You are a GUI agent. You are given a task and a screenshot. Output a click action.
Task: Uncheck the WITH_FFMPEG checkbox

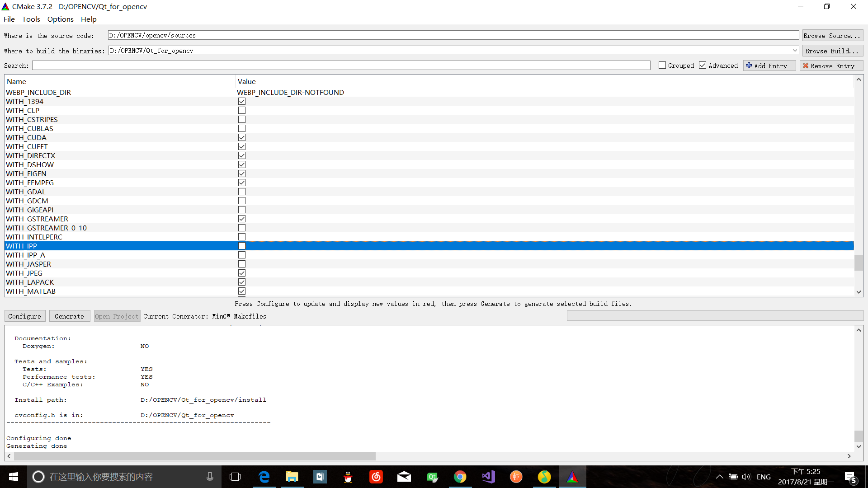pyautogui.click(x=242, y=183)
